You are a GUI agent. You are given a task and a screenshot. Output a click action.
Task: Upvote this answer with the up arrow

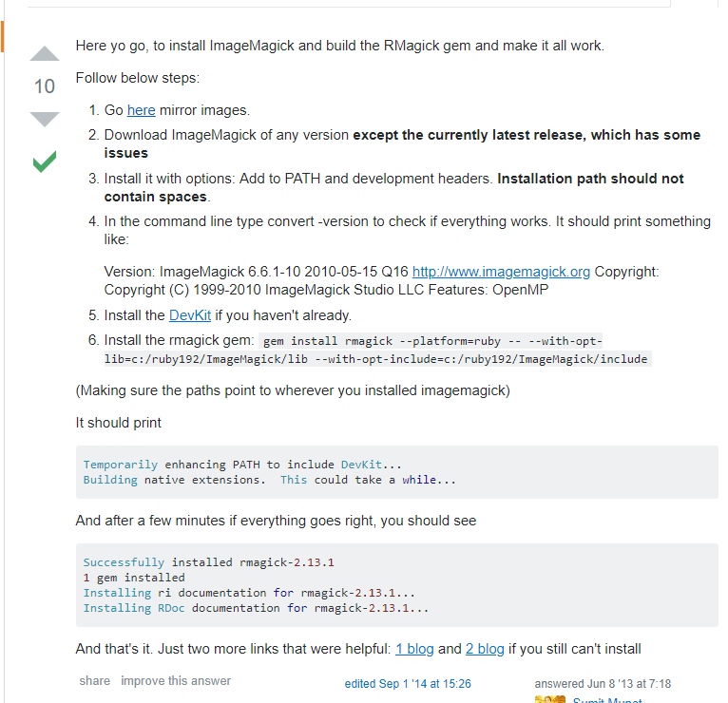pos(45,53)
